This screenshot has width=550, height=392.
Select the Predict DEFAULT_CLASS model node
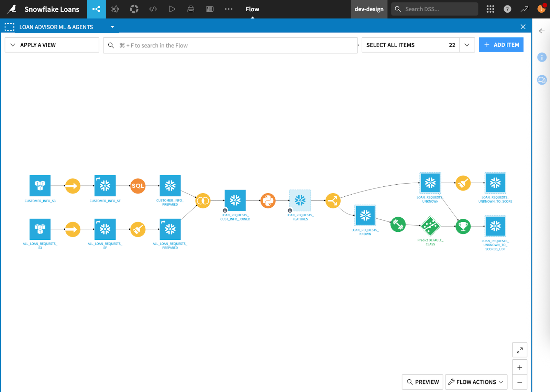point(430,226)
